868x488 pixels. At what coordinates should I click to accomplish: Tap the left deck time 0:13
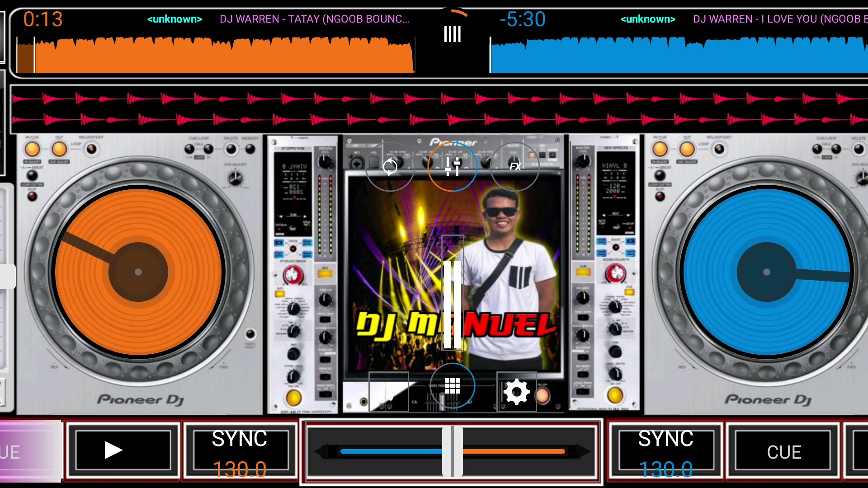[43, 19]
